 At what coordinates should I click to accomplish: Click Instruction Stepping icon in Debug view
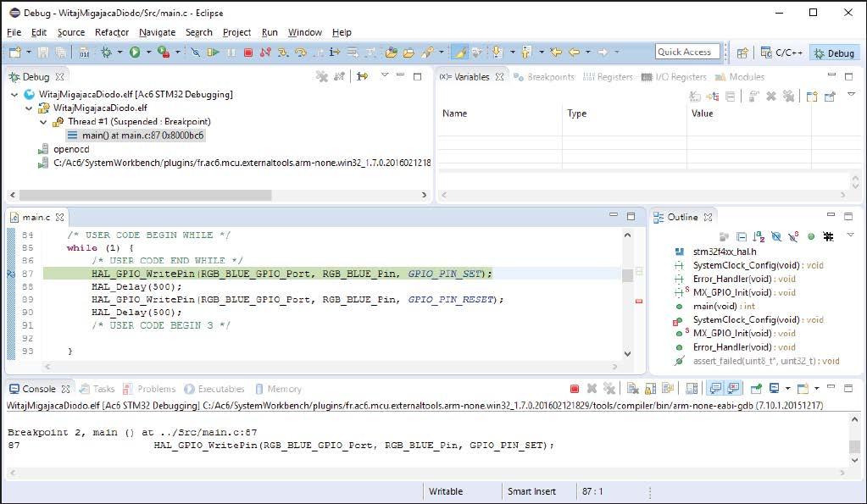[x=362, y=76]
